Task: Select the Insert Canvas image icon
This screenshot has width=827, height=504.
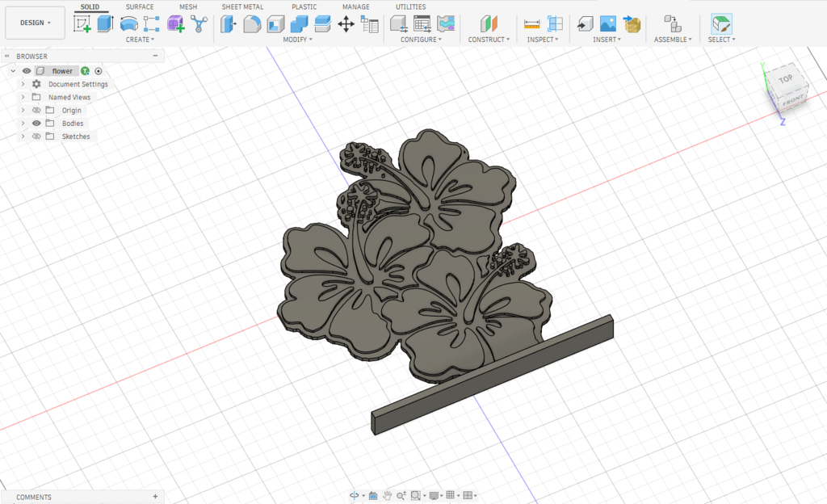Action: pyautogui.click(x=608, y=23)
